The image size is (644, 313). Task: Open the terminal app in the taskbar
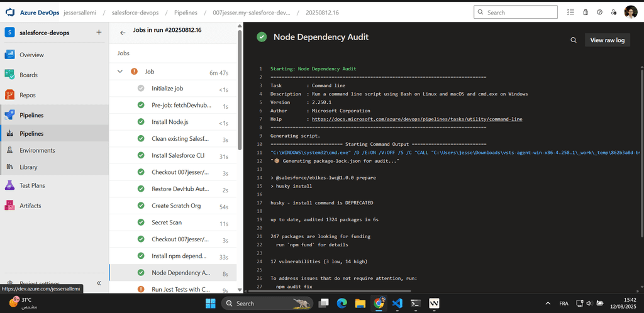point(416,304)
